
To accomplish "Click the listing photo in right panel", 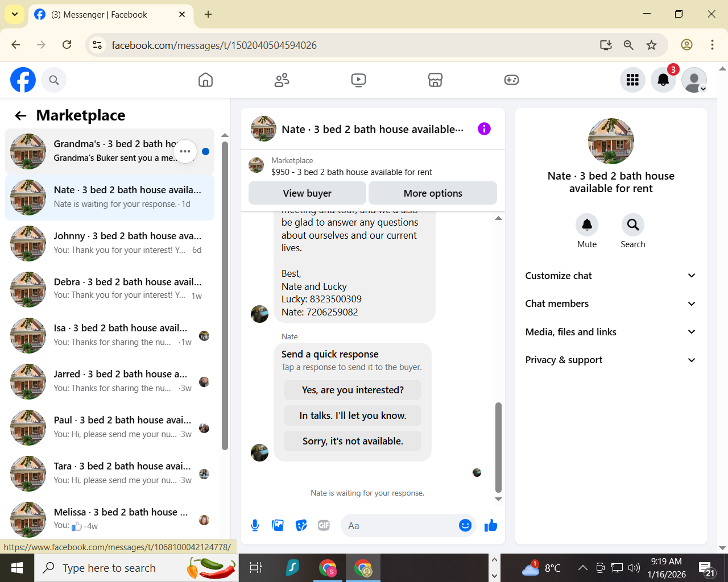I will point(611,141).
